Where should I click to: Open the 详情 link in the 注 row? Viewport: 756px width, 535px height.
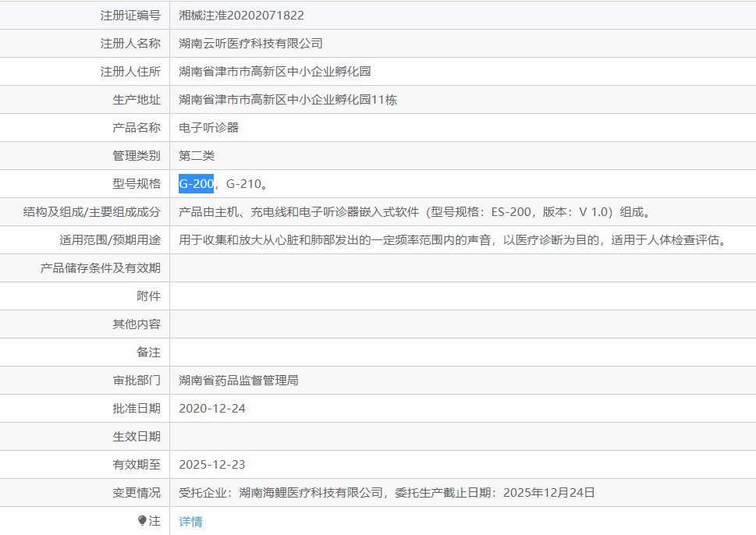[x=190, y=521]
